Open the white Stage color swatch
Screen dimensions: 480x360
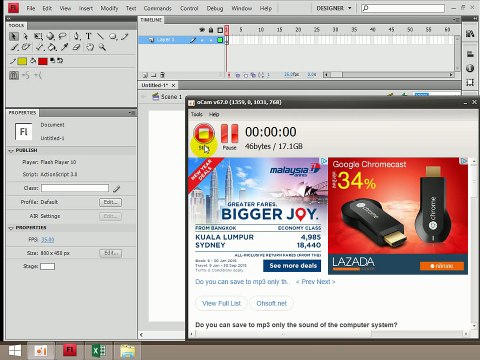(x=47, y=266)
